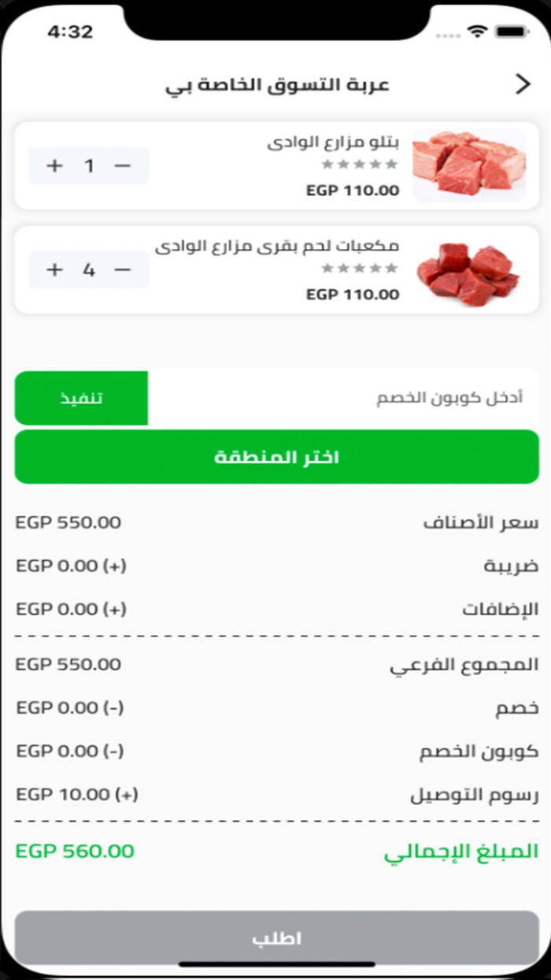The width and height of the screenshot is (551, 980).
Task: View the raw meat cubes product thumbnail
Action: pos(471,269)
